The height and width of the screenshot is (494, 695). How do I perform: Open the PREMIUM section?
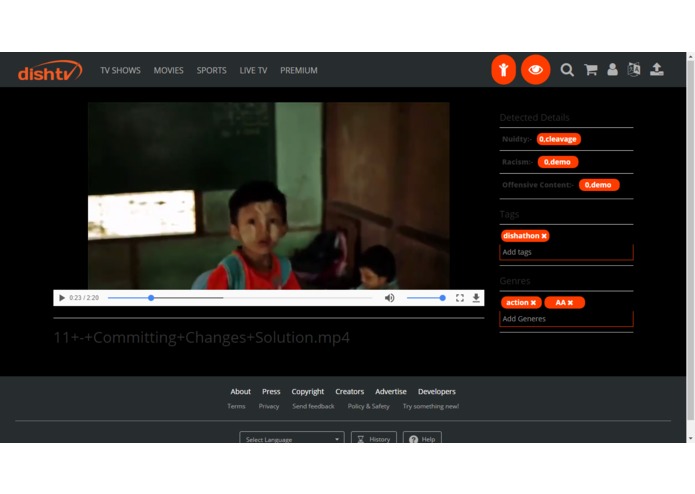[x=299, y=70]
